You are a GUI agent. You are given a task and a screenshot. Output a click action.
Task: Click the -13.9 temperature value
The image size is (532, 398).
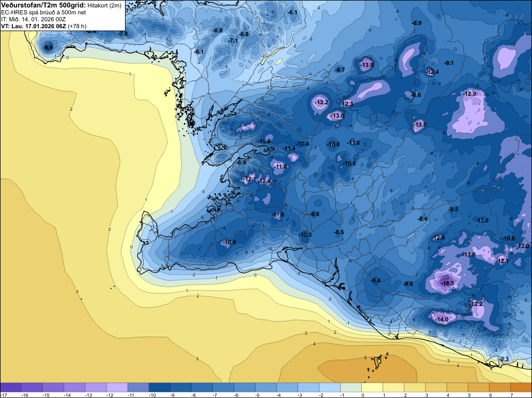tap(367, 65)
